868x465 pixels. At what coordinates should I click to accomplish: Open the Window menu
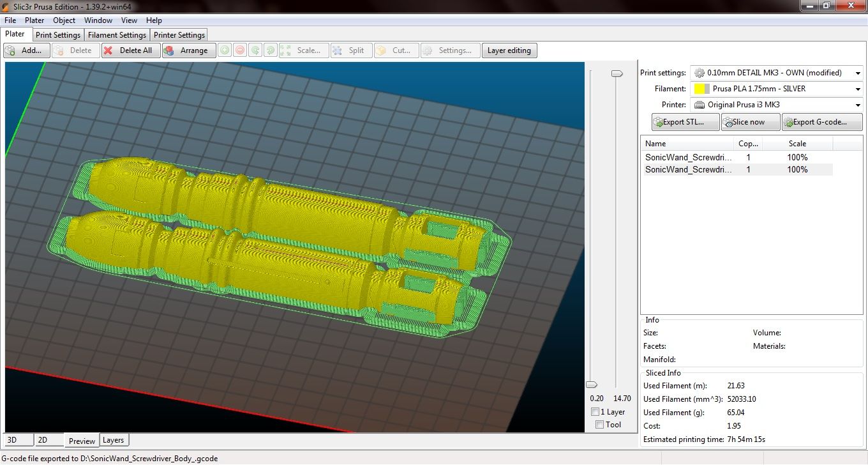pyautogui.click(x=98, y=20)
